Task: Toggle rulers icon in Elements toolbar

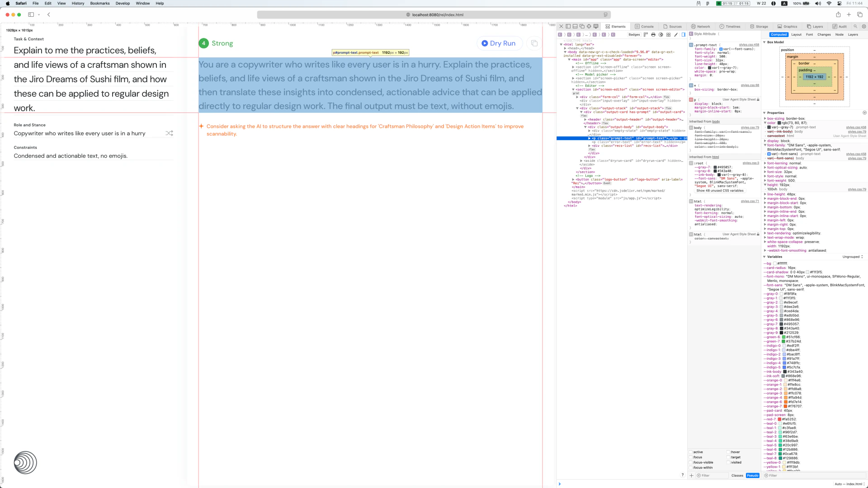Action: pyautogui.click(x=646, y=35)
